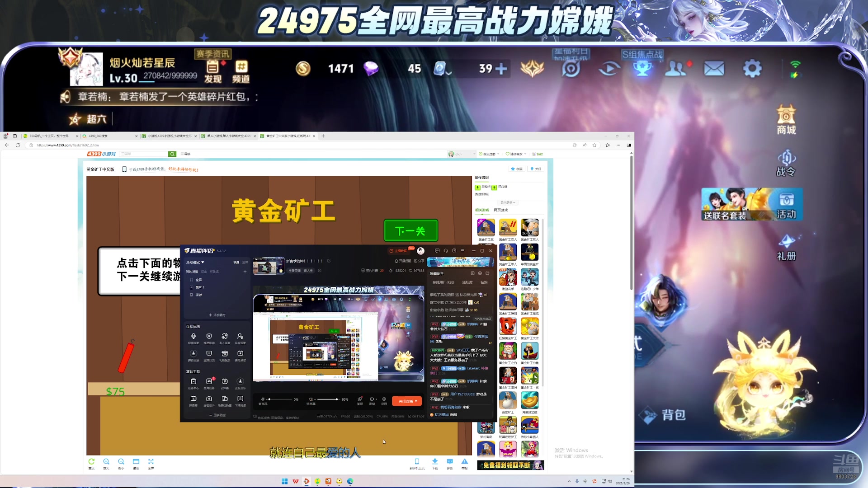The width and height of the screenshot is (868, 488).
Task: Click the zoom out (缩小) magnifier icon
Action: click(121, 462)
